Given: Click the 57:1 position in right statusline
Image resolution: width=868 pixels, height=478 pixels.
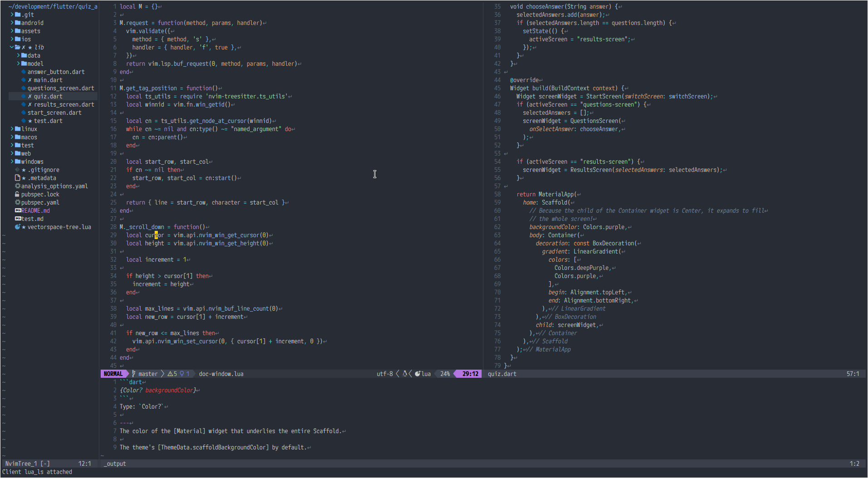Looking at the screenshot, I should (853, 374).
